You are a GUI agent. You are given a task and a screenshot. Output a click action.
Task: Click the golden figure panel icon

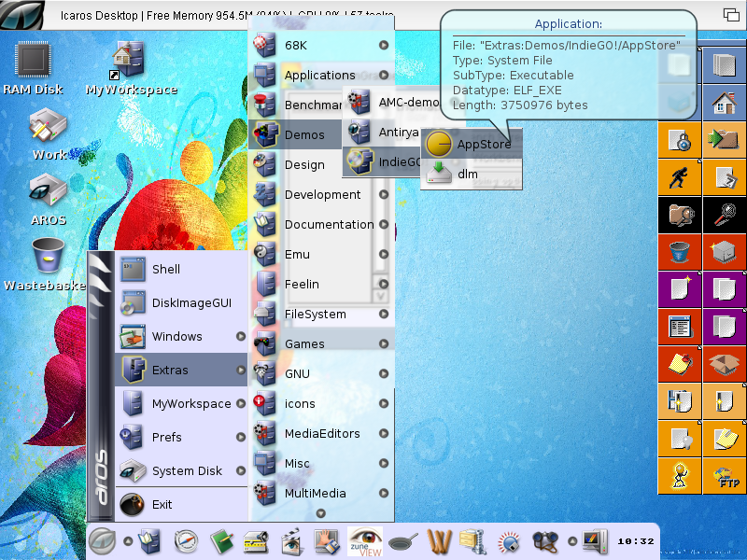[680, 476]
